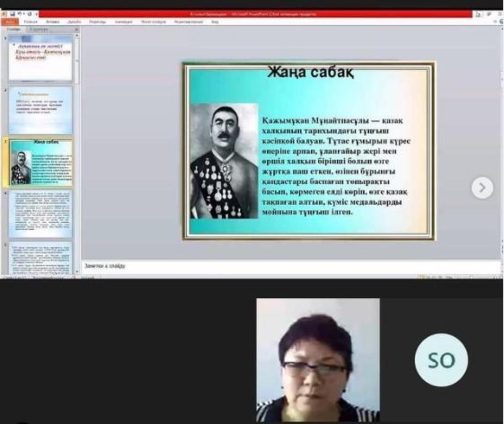The width and height of the screenshot is (504, 424).
Task: Switch to the Вставка ribbon tab
Action: tap(52, 22)
